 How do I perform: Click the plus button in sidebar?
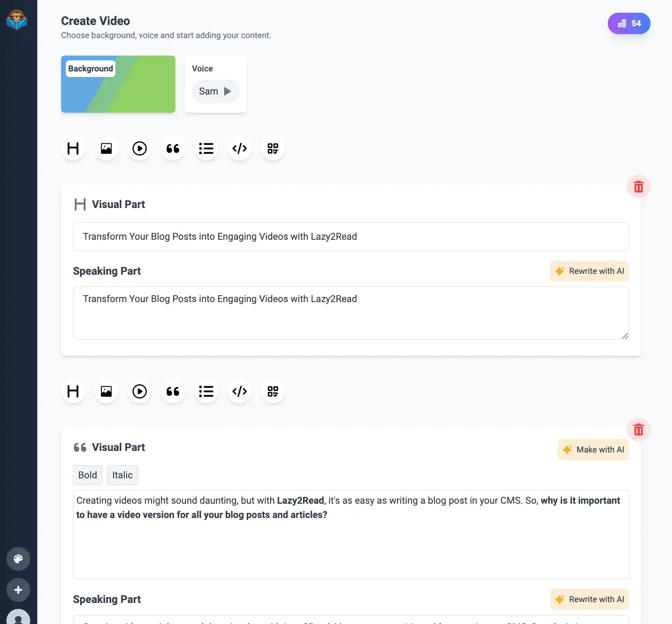[x=18, y=590]
